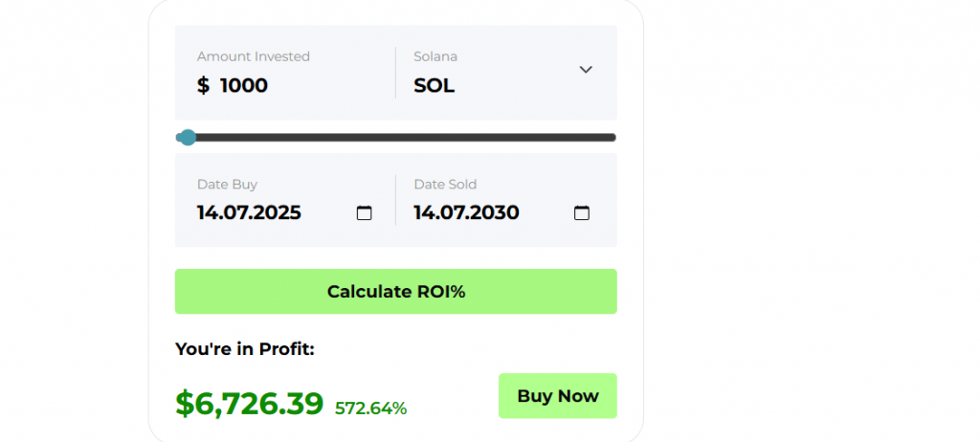The image size is (980, 442).
Task: Click the Date Sold value 14.07.2030
Action: point(466,213)
